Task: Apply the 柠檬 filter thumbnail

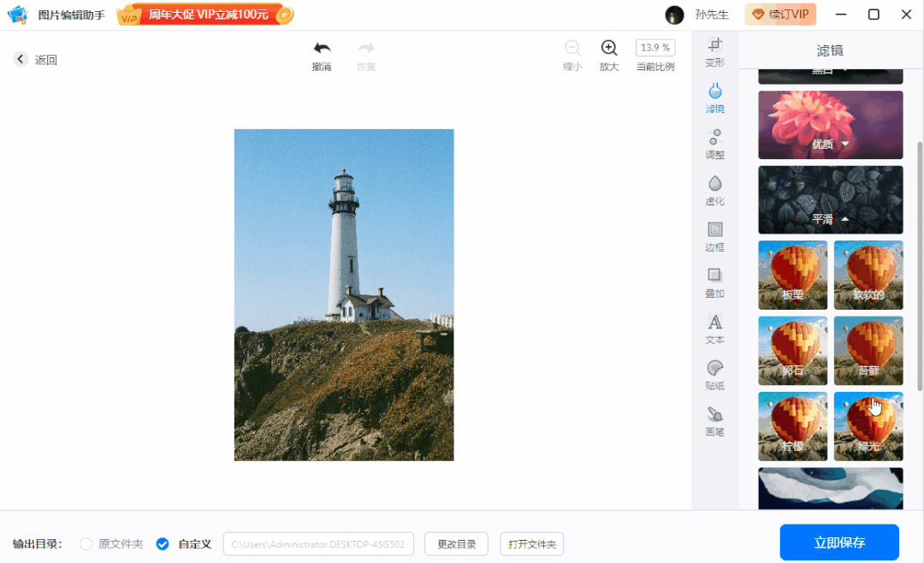Action: [792, 426]
